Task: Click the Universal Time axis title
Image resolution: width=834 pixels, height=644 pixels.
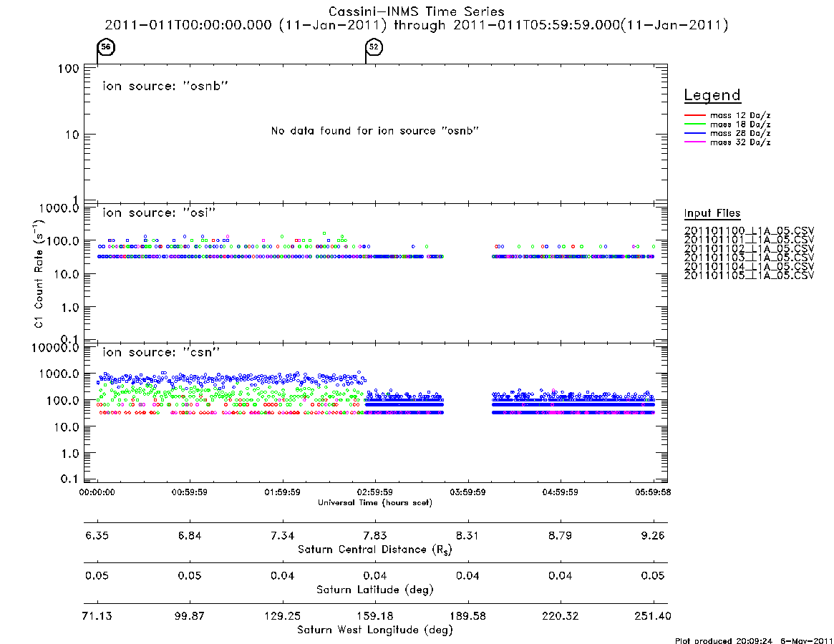Action: [x=375, y=502]
